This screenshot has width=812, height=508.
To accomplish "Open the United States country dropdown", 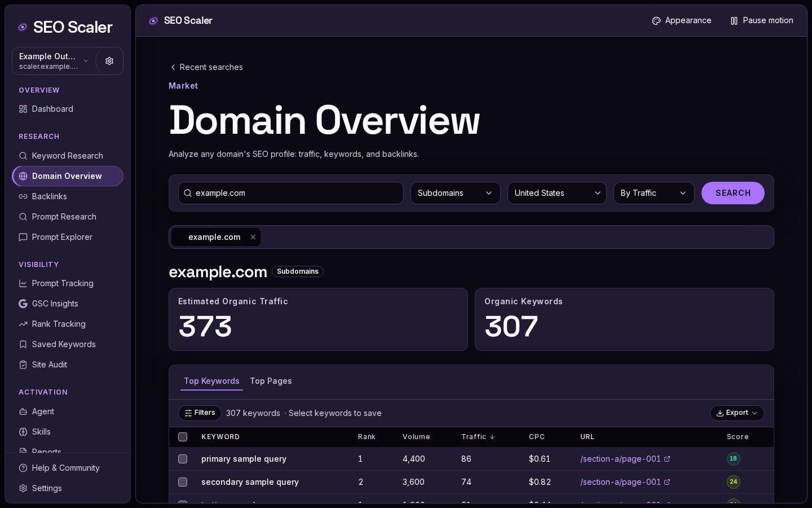I will [557, 193].
